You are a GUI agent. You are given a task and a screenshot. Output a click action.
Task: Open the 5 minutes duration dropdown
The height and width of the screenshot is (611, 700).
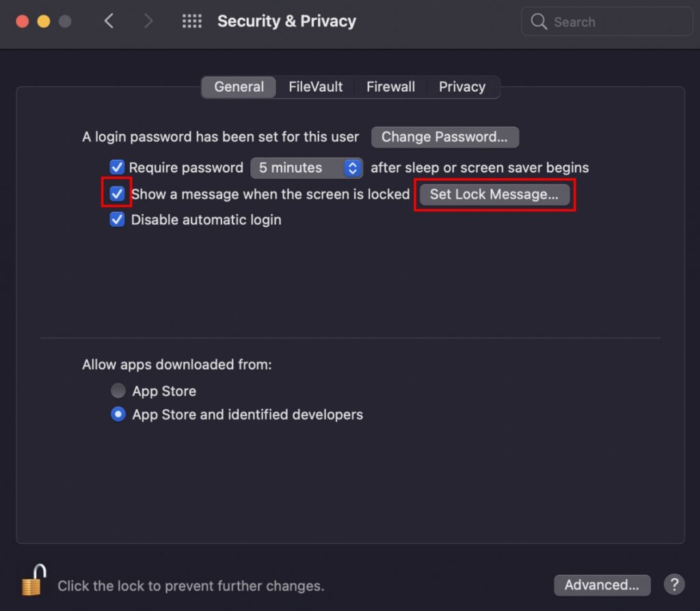tap(306, 167)
